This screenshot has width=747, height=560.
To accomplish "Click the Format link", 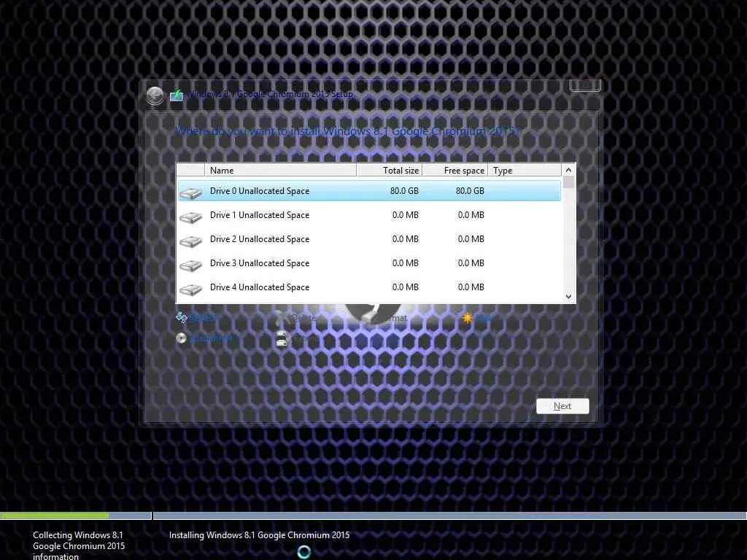I will 395,318.
